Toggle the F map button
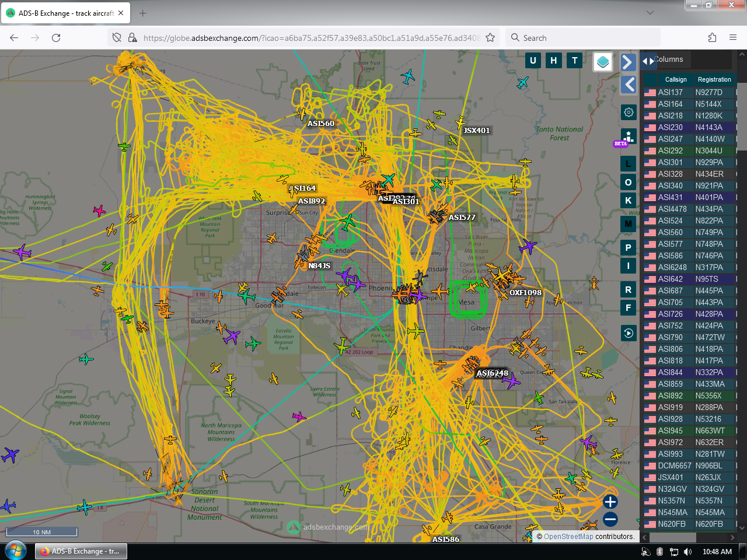Viewport: 747px width, 560px height. tap(629, 307)
